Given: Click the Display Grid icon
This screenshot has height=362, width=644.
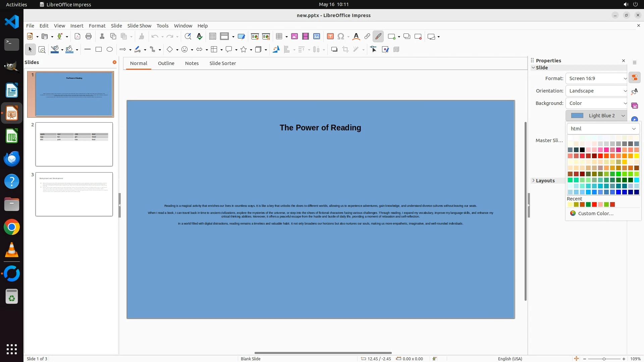Looking at the screenshot, I should pyautogui.click(x=213, y=37).
